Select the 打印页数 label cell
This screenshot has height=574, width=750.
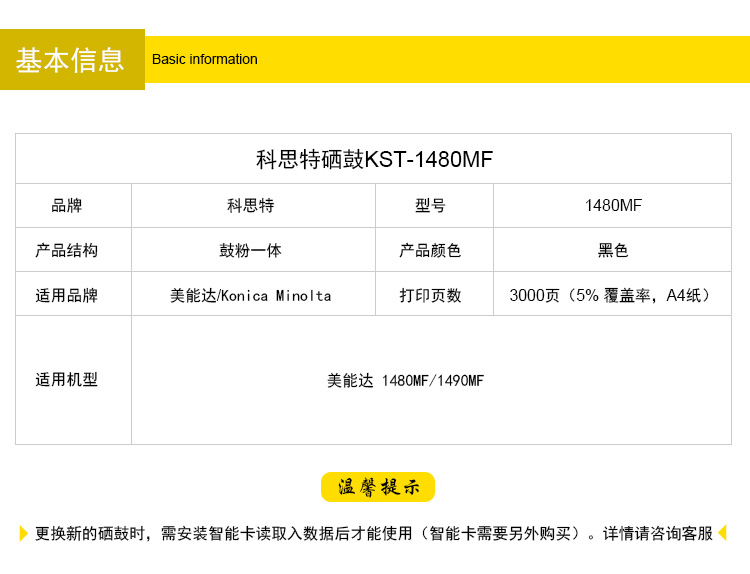(x=431, y=295)
